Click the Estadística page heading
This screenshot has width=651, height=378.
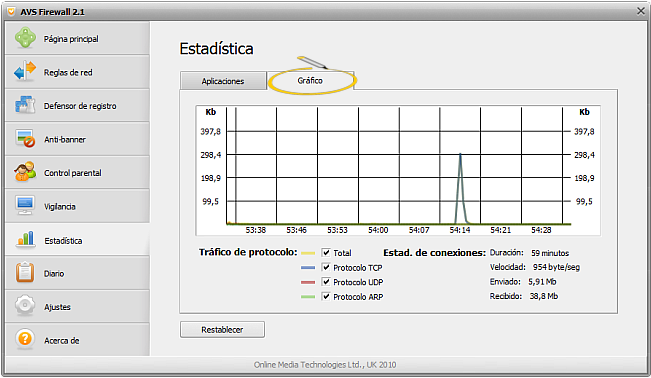[216, 49]
